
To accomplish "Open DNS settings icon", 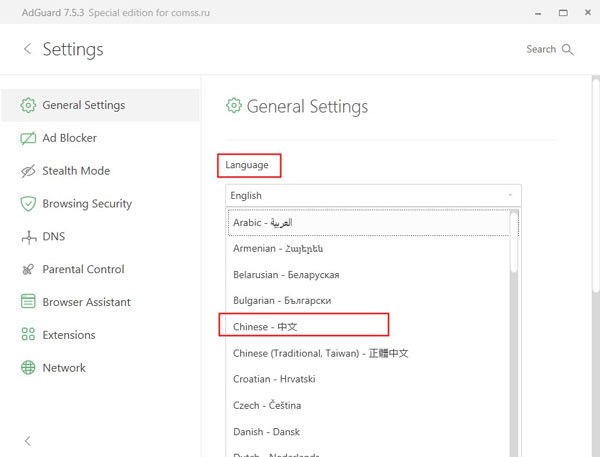I will pyautogui.click(x=28, y=237).
